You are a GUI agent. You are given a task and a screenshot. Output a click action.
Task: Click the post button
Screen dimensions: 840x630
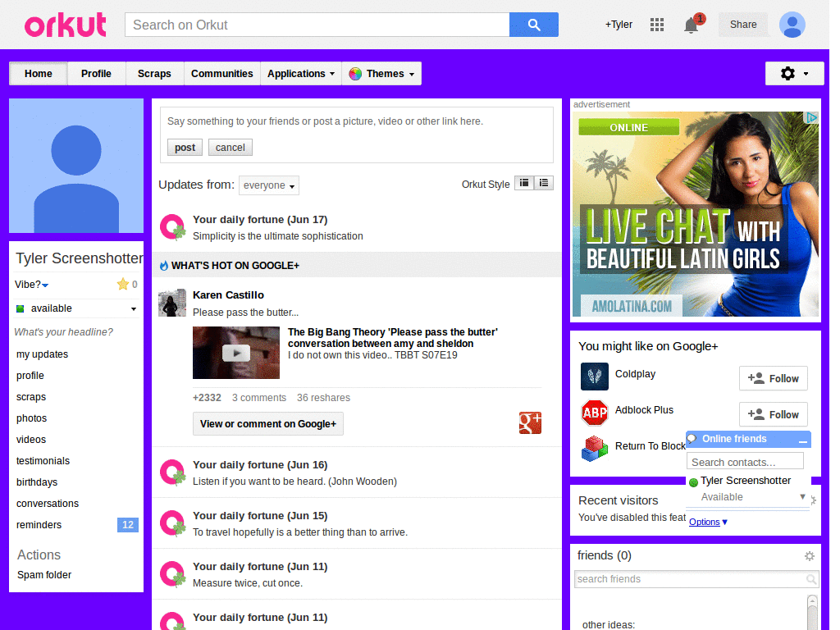pos(185,148)
